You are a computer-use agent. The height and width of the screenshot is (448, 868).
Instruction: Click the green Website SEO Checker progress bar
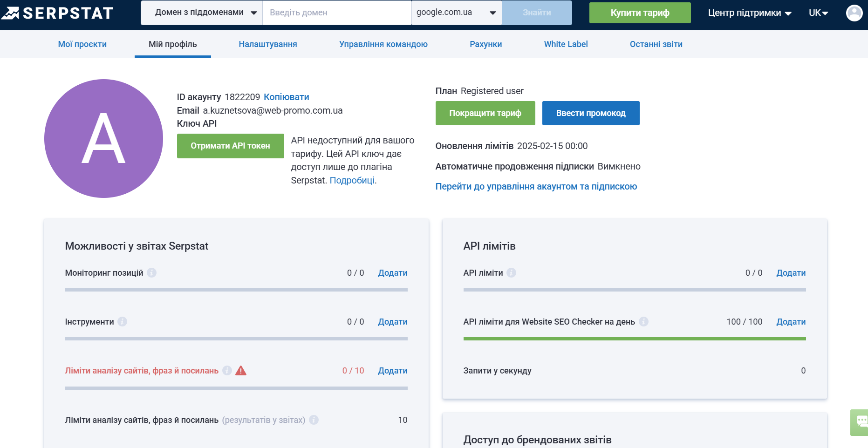click(635, 339)
